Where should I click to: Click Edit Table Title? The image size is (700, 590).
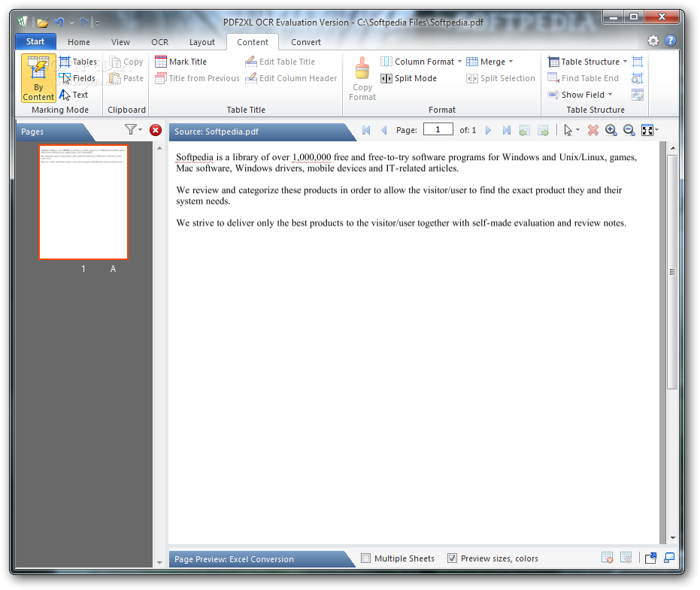coord(280,62)
